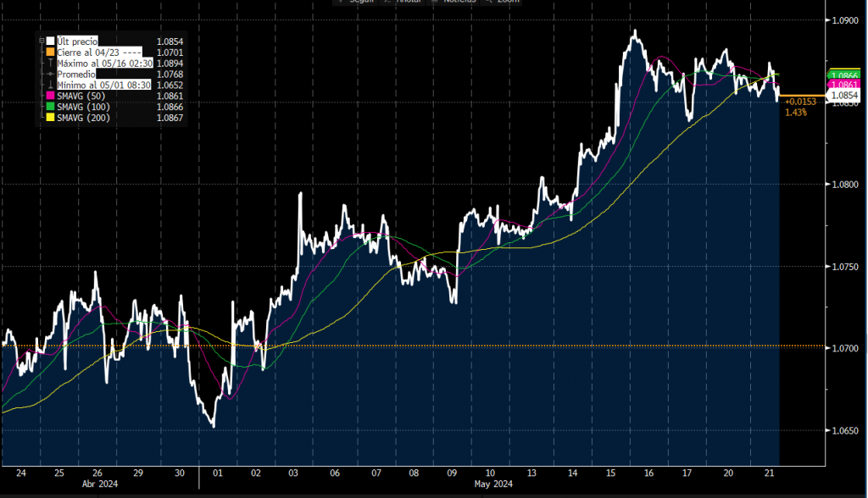Click the green 1.0866 axis price tag
The width and height of the screenshot is (868, 498).
coord(844,76)
